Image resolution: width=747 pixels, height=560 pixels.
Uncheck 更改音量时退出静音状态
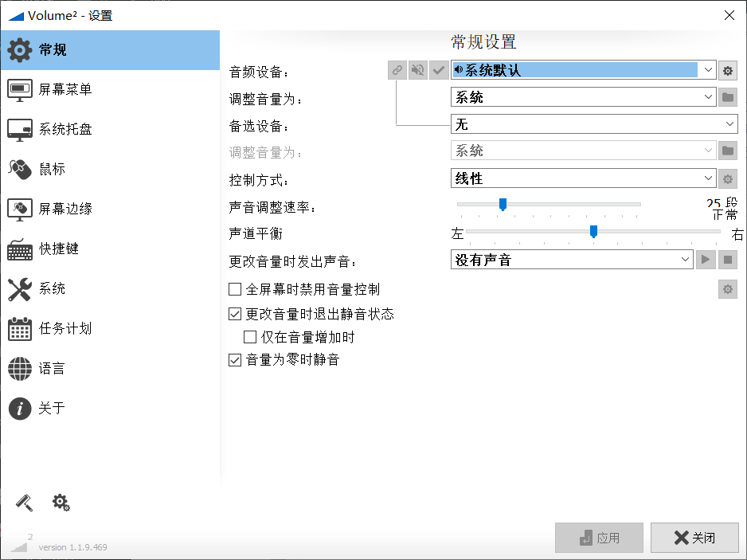pos(235,314)
